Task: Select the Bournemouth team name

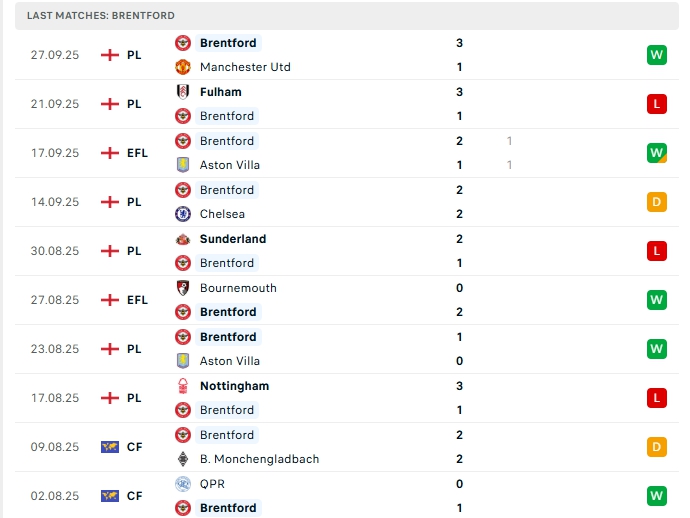Action: pos(238,288)
